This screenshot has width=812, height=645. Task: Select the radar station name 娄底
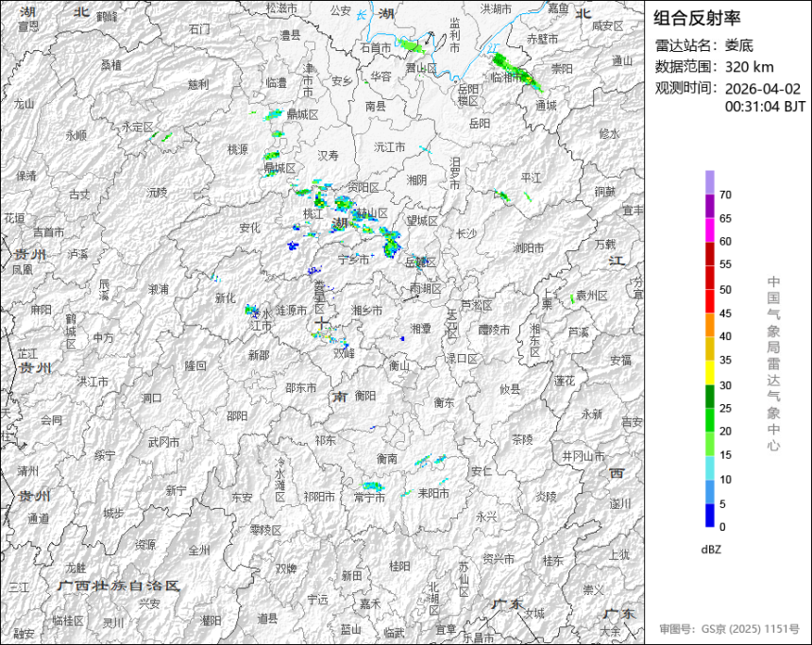click(738, 45)
